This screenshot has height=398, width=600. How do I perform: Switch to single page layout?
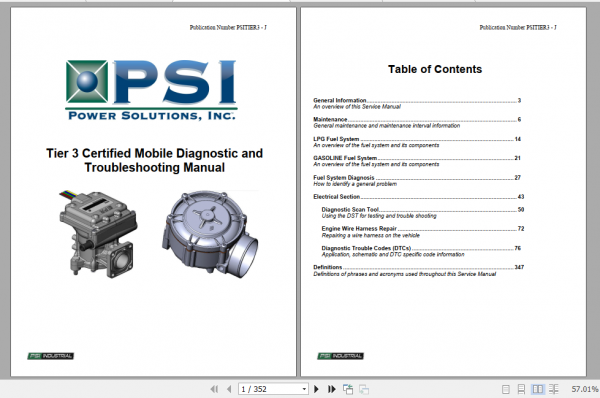pyautogui.click(x=505, y=389)
